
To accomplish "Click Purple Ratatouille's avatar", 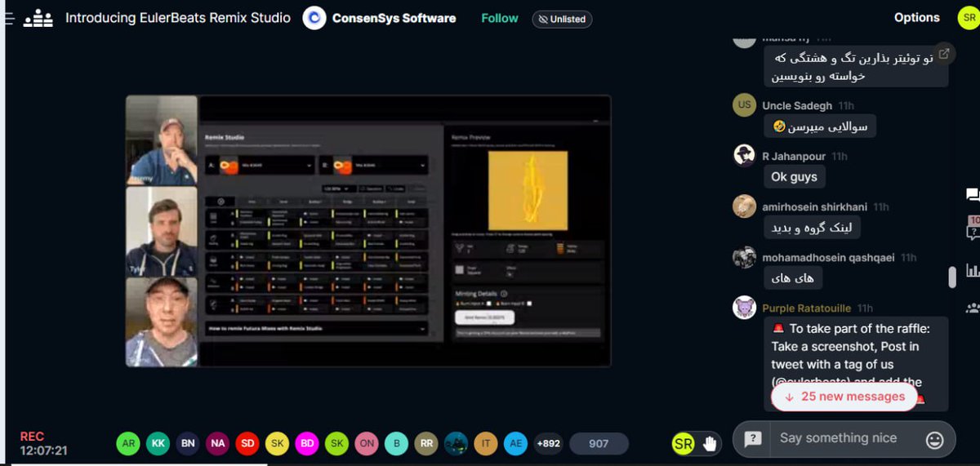I will point(744,308).
